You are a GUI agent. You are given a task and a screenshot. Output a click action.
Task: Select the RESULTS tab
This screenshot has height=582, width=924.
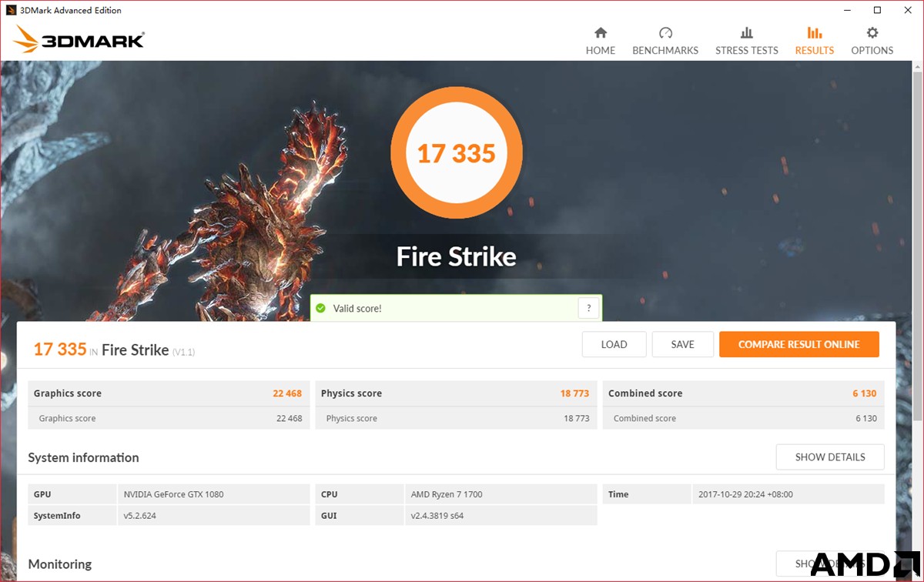coord(815,41)
